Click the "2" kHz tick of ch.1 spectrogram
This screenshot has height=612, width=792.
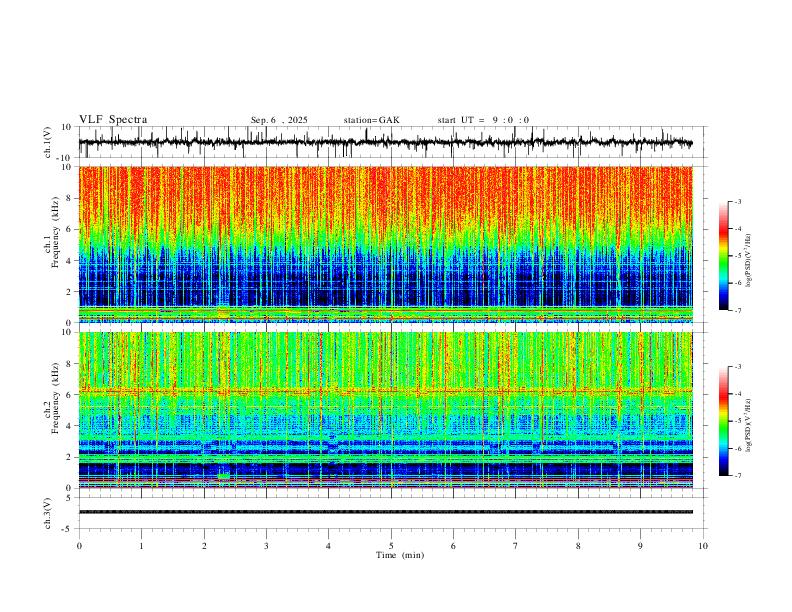70,292
